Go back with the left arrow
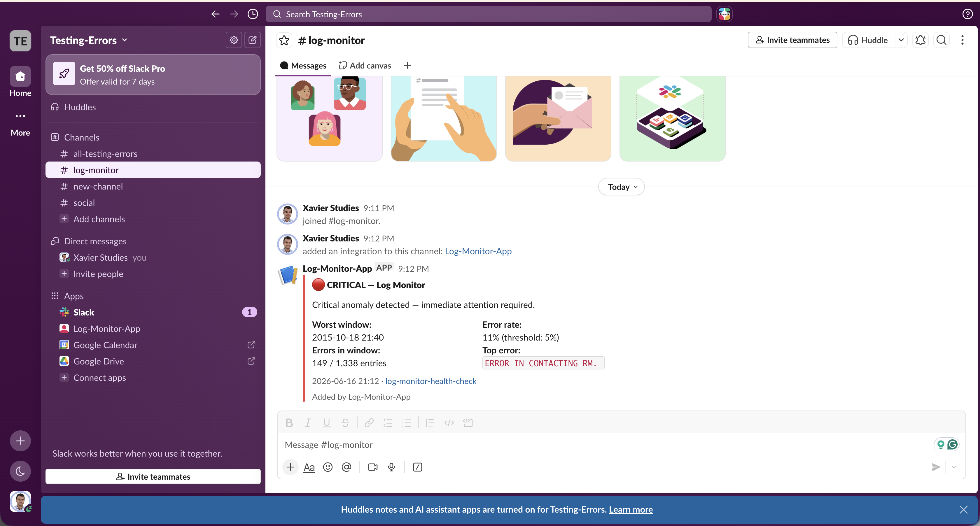The height and width of the screenshot is (526, 980). point(215,14)
